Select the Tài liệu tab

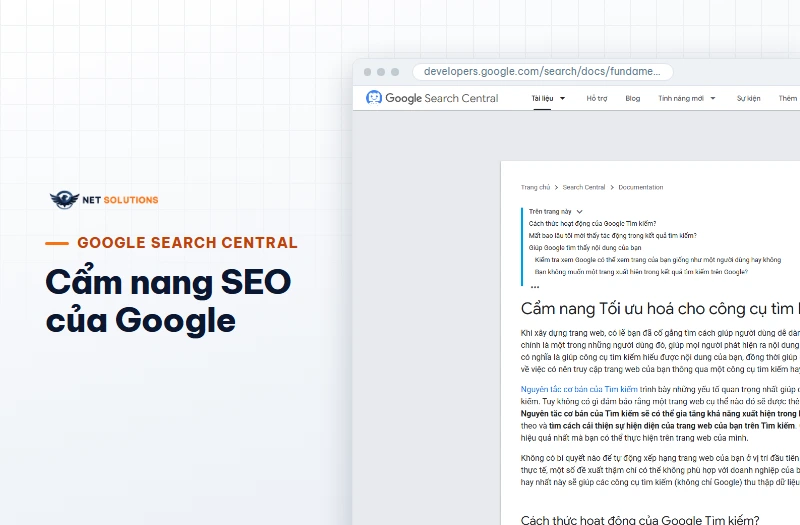pos(542,98)
